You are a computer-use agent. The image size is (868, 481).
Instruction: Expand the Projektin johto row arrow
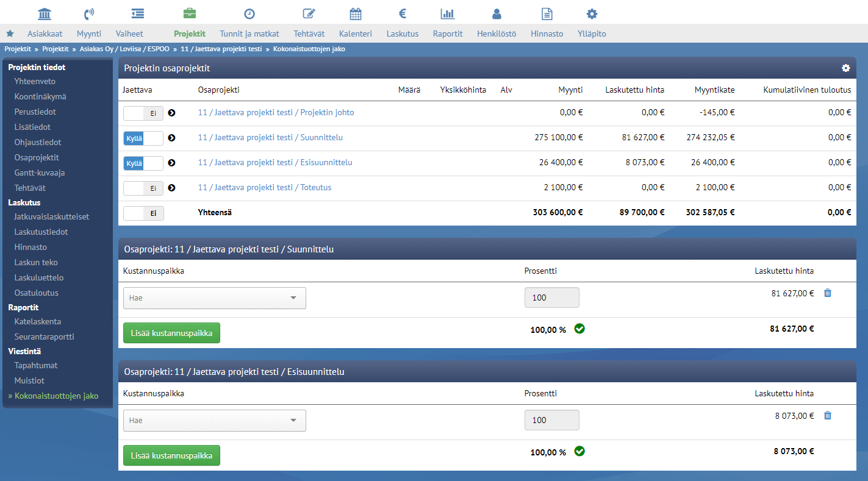coord(171,113)
